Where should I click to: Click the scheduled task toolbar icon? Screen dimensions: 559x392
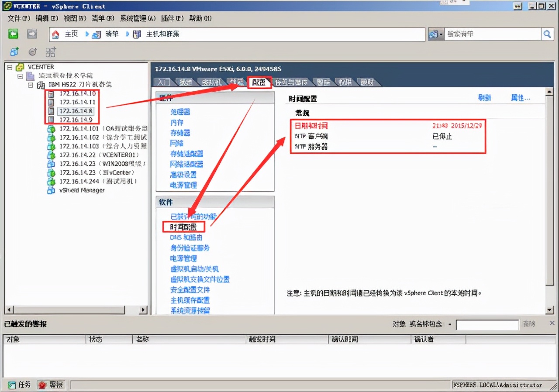[32, 52]
